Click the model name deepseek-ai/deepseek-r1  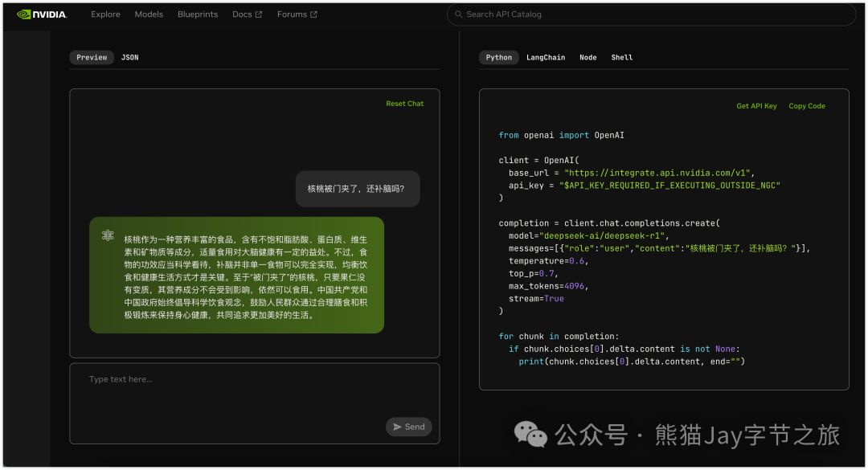coord(604,236)
